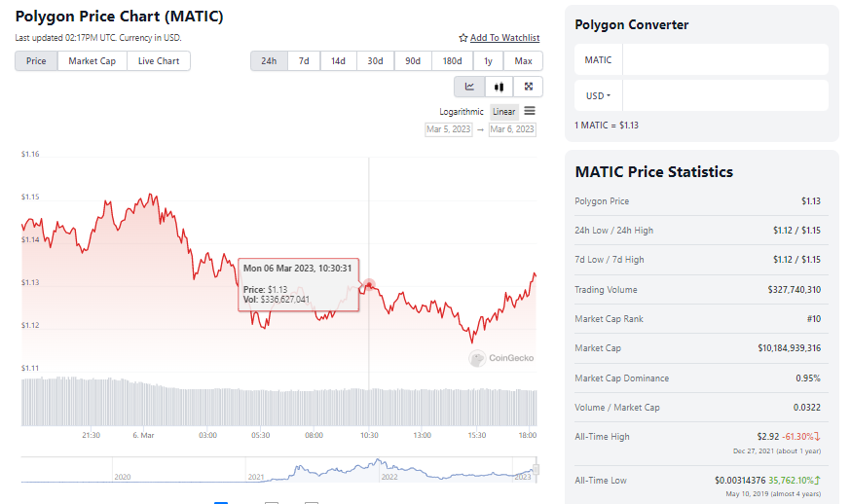Click the Polygon Price $1.13 value
This screenshot has width=851, height=504.
(811, 201)
